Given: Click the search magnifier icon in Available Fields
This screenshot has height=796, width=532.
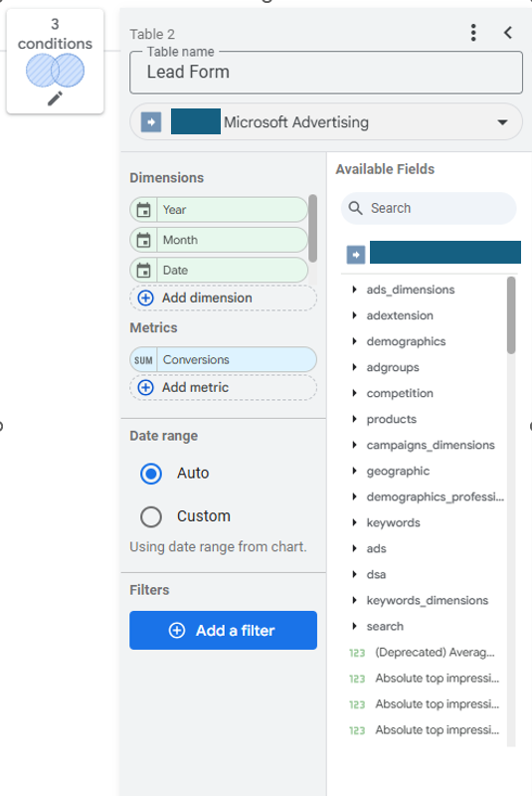Looking at the screenshot, I should pos(356,208).
